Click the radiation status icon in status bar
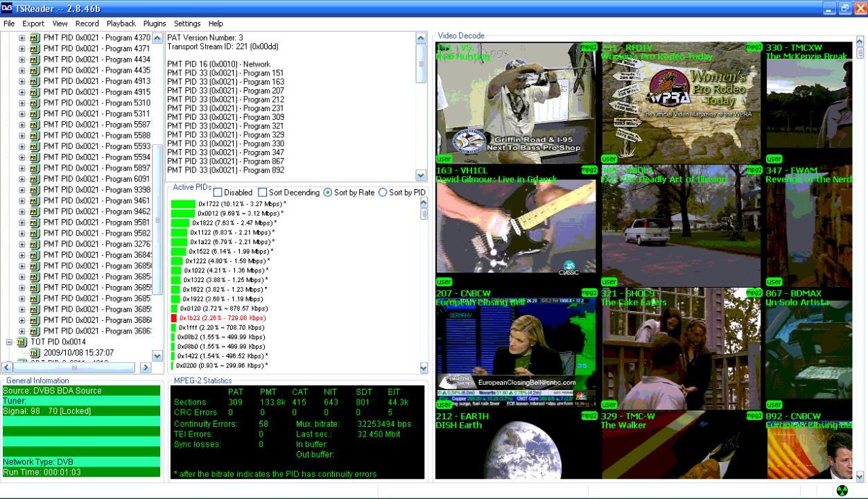 842,491
